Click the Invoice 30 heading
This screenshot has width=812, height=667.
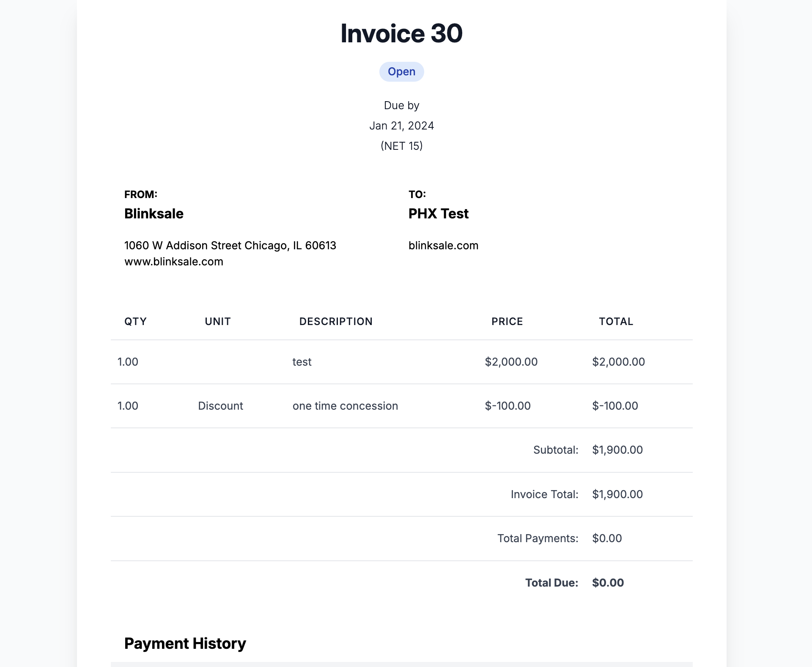click(x=401, y=33)
